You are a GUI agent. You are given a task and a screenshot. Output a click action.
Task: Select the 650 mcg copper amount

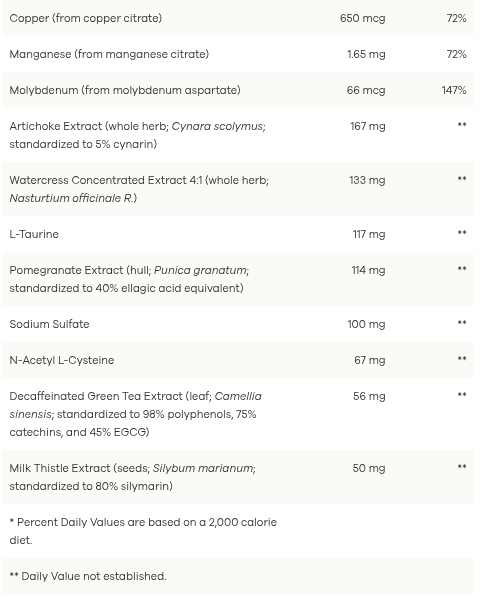363,18
